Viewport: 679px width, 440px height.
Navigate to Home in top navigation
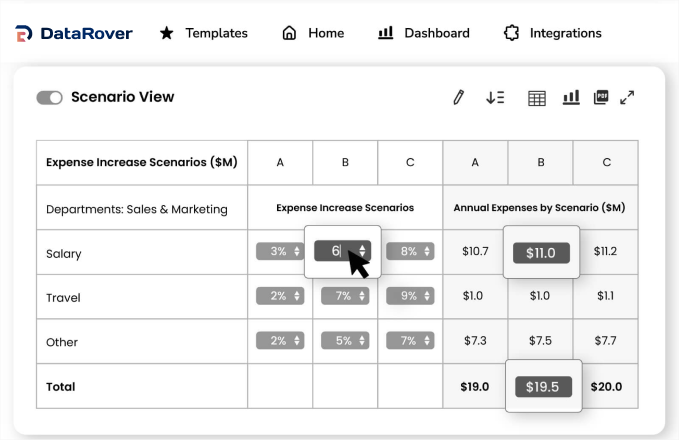click(313, 33)
